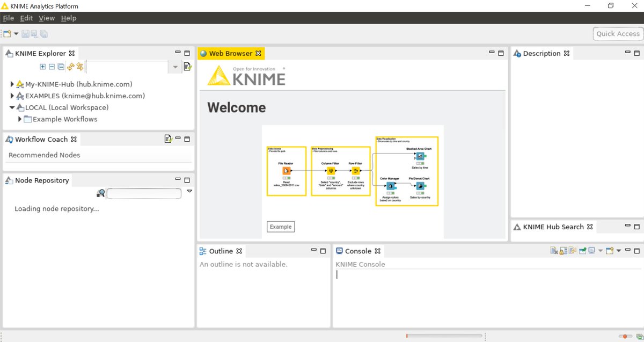Close the KNIME Hub Search tab
The image size is (644, 342).
pos(589,227)
